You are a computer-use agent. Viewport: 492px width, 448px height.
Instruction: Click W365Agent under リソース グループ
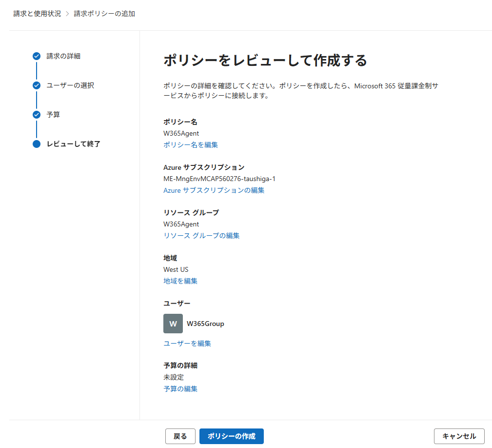[x=181, y=224]
